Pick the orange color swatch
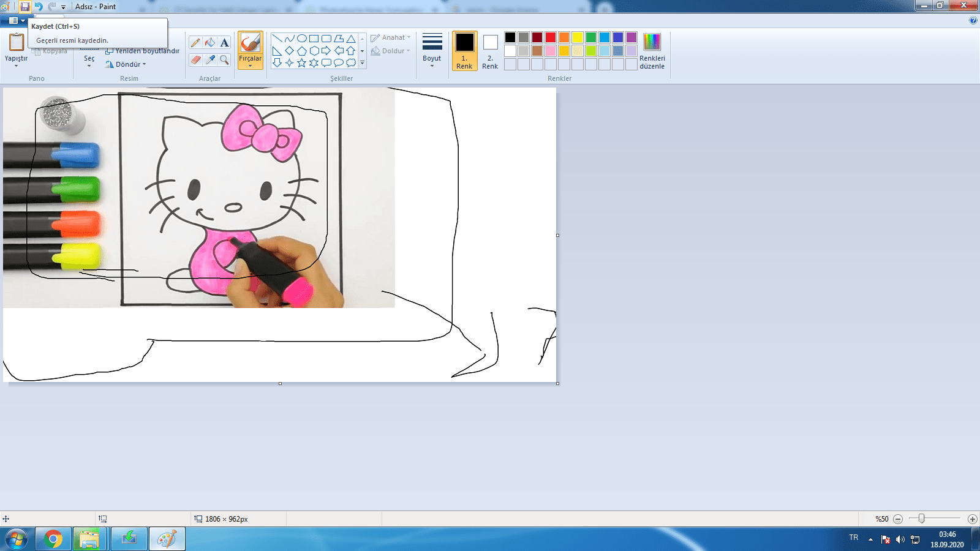The image size is (980, 551). pos(564,37)
